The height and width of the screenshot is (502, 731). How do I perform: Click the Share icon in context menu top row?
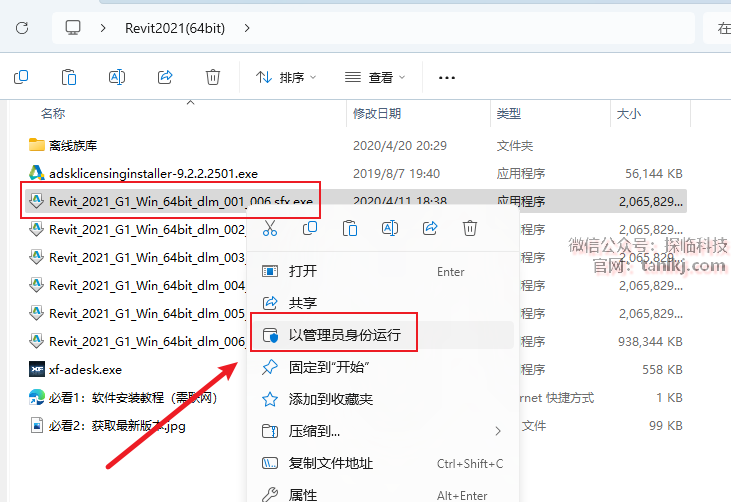tap(430, 228)
